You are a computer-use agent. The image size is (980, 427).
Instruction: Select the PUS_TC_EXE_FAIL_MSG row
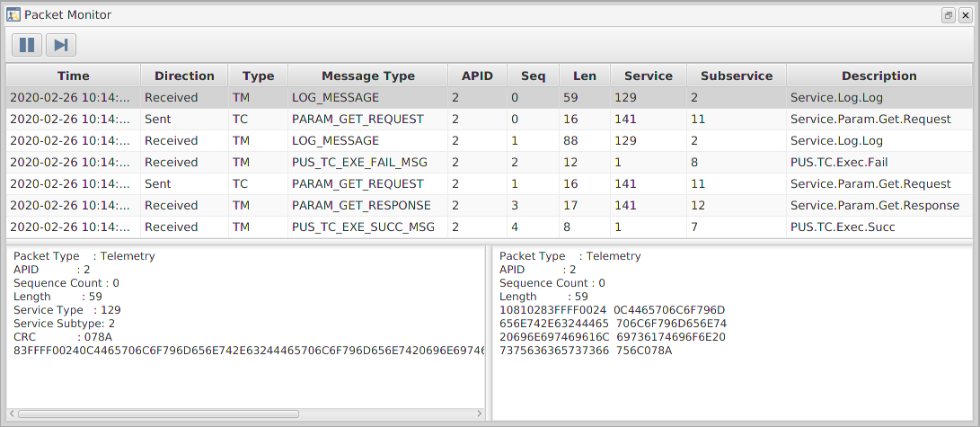(x=490, y=162)
